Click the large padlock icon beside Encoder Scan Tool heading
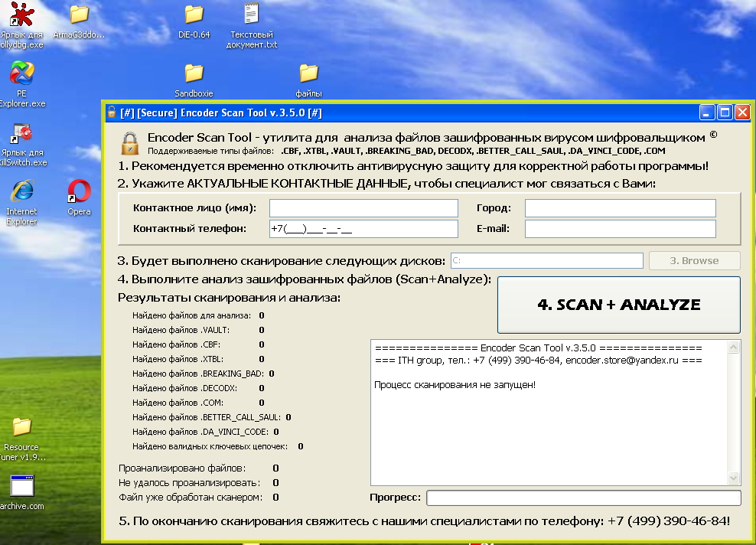This screenshot has height=545, width=756. (x=129, y=144)
